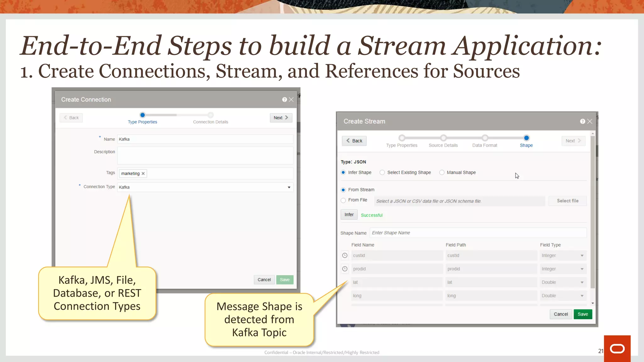The height and width of the screenshot is (362, 644).
Task: Click the Shape Name input field
Action: click(478, 233)
